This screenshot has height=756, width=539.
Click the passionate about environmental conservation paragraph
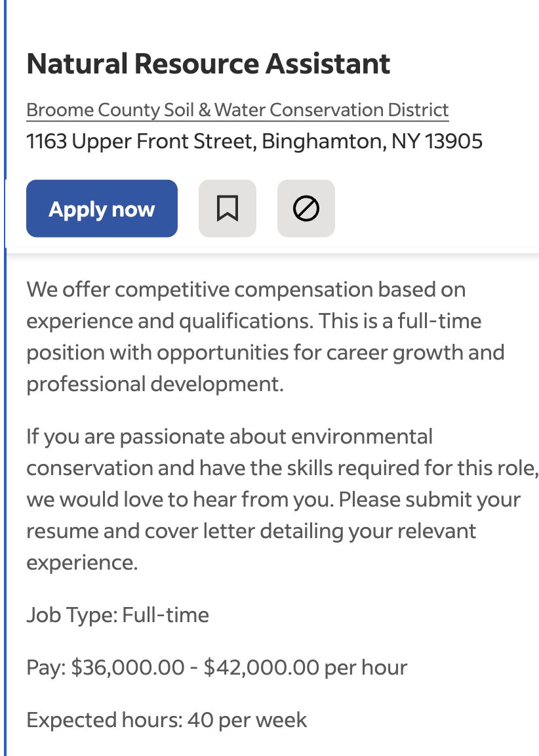pos(282,499)
